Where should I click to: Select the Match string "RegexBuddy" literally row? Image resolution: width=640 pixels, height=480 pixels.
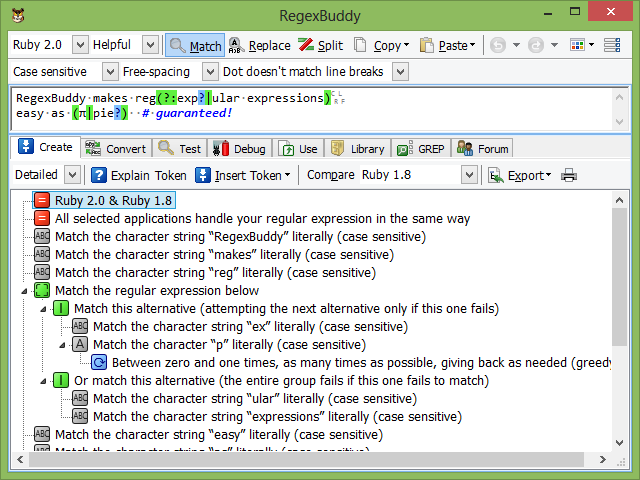(240, 236)
